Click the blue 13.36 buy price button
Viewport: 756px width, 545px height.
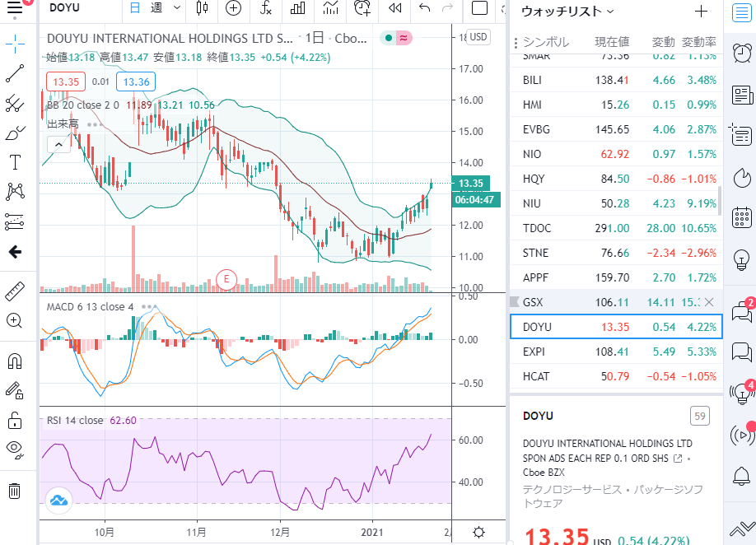click(136, 82)
